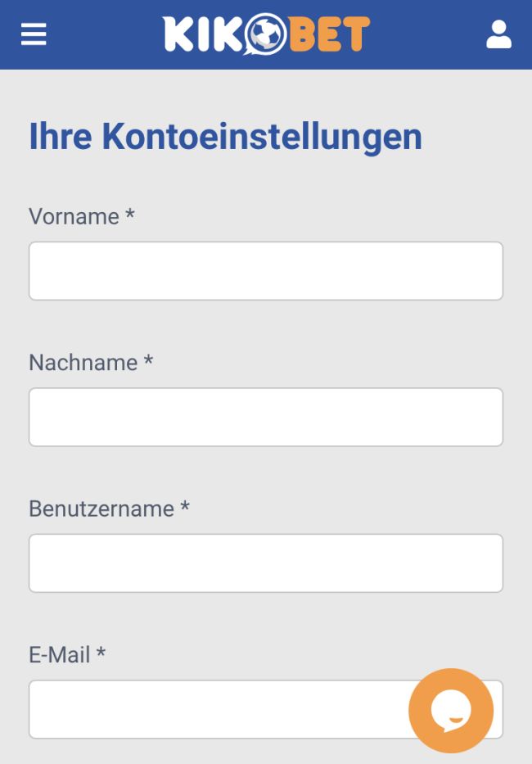Click the required asterisk beside Vorname
This screenshot has height=764, width=532.
click(129, 215)
